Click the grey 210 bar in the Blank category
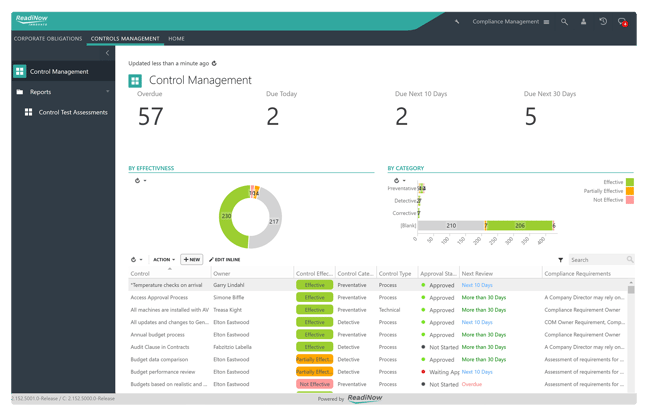 tap(451, 225)
